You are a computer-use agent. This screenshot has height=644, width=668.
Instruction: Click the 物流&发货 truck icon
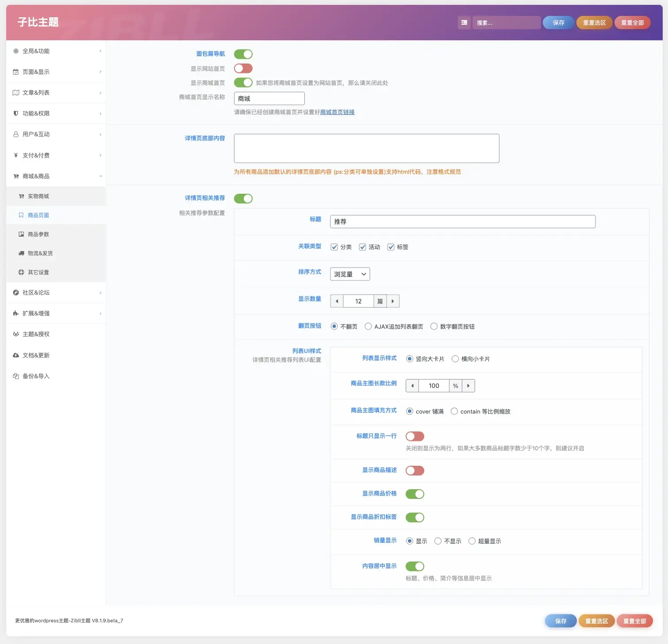point(21,253)
